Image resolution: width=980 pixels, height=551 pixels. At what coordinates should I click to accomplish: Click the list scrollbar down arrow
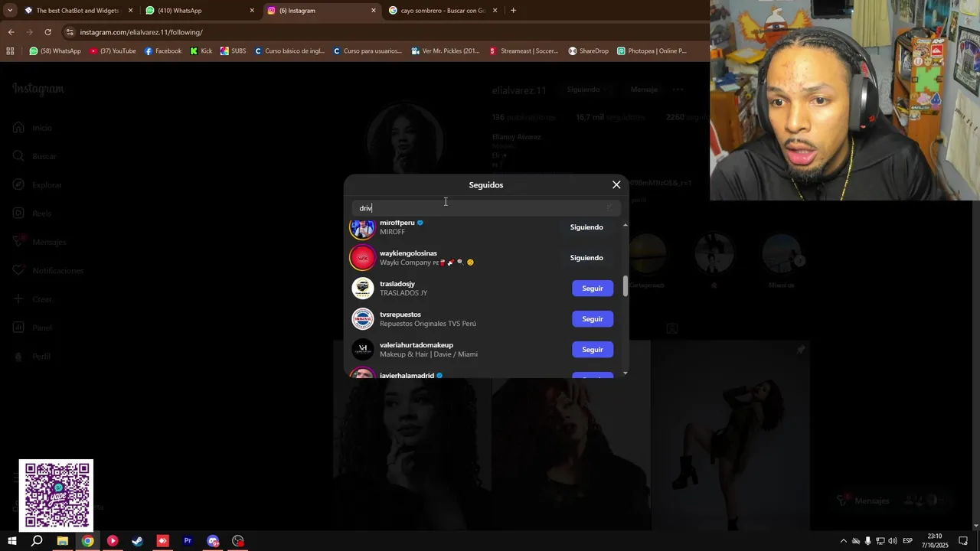click(x=626, y=373)
